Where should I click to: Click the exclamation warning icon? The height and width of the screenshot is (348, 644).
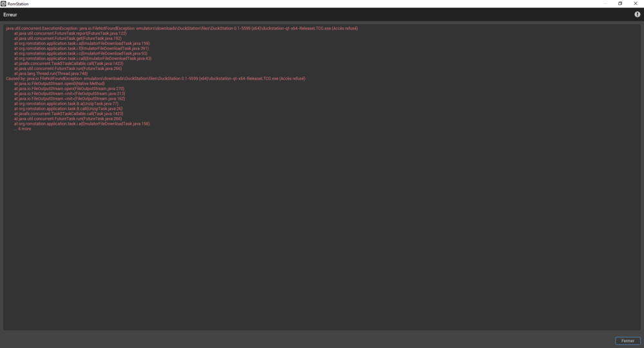(637, 14)
